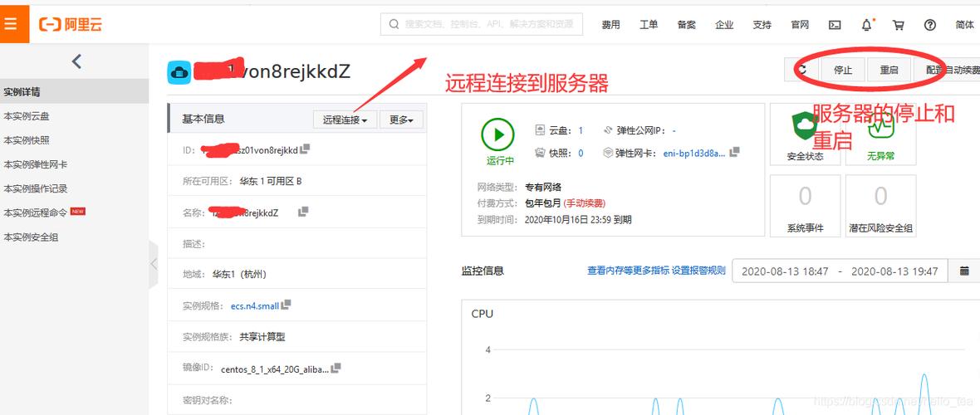Collapse the sidebar with the handle arrow

click(x=154, y=265)
